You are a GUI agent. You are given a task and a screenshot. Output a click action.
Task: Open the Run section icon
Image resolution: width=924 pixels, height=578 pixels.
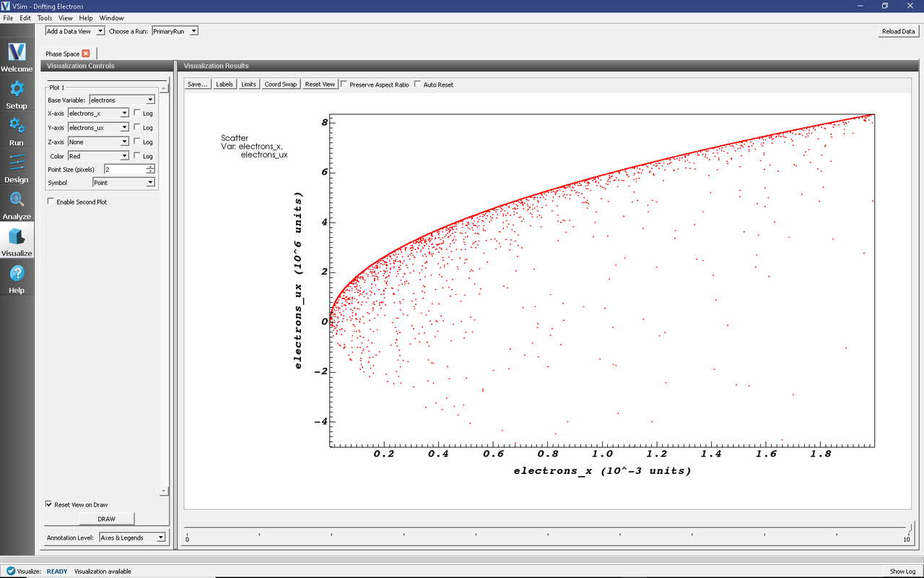pyautogui.click(x=17, y=126)
